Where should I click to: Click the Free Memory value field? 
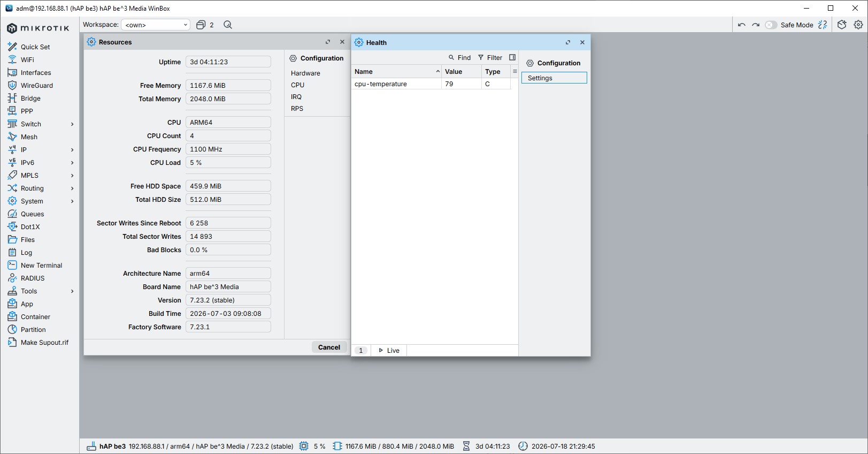(228, 85)
